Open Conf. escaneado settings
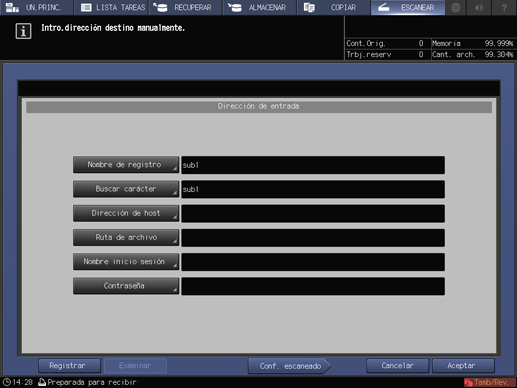 (290, 366)
